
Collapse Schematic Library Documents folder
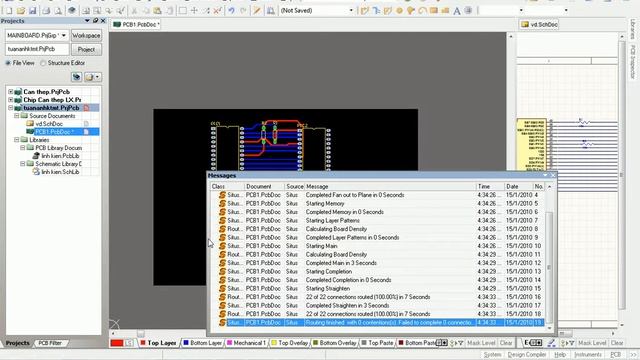pos(23,164)
